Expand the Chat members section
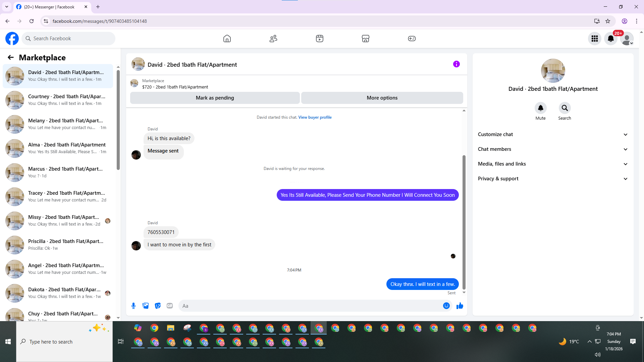This screenshot has height=362, width=644. (x=553, y=149)
